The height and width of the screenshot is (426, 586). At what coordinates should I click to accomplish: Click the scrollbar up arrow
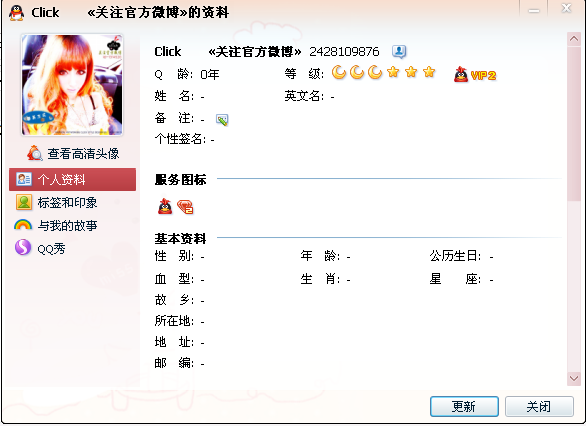point(574,39)
